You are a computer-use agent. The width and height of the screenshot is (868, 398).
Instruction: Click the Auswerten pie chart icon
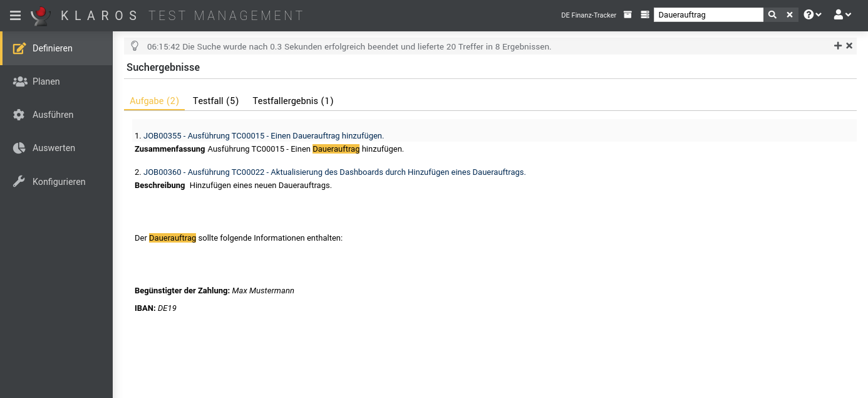19,148
